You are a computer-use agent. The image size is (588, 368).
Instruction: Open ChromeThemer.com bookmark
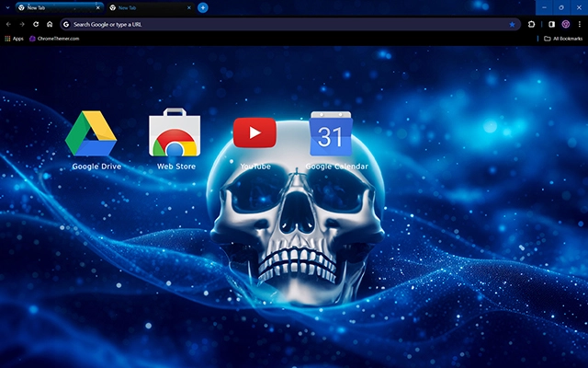(54, 39)
